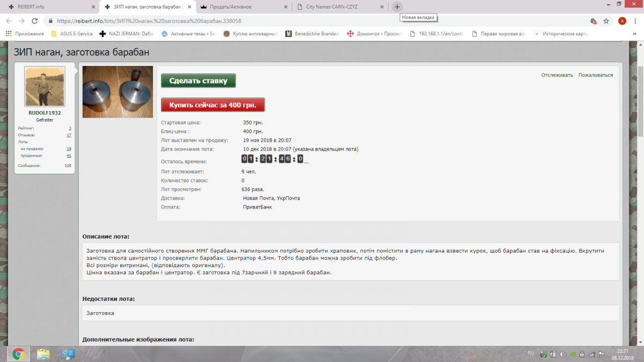Click the 'Отслеживать' link

pos(557,75)
